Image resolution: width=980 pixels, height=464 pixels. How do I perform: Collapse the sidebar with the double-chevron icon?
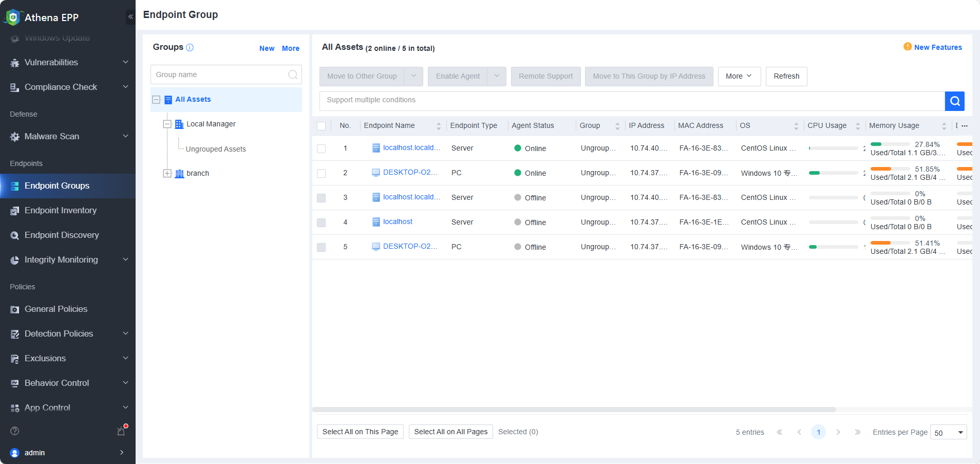tap(130, 17)
